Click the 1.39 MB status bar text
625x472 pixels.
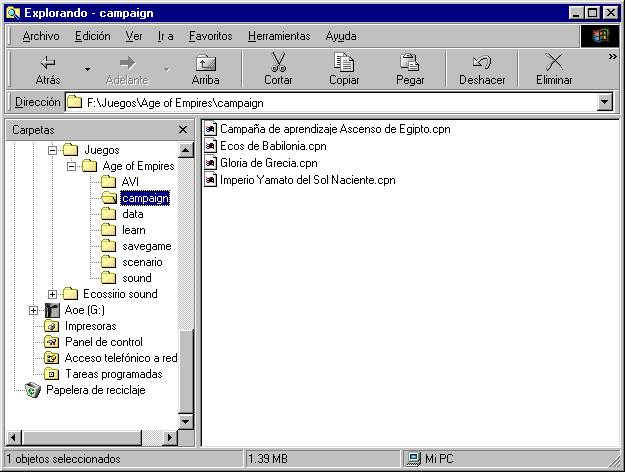(268, 459)
